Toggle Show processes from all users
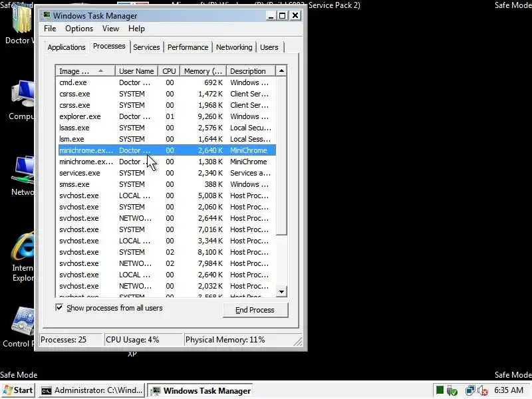Screen dimensions: 532x399 (x=59, y=308)
